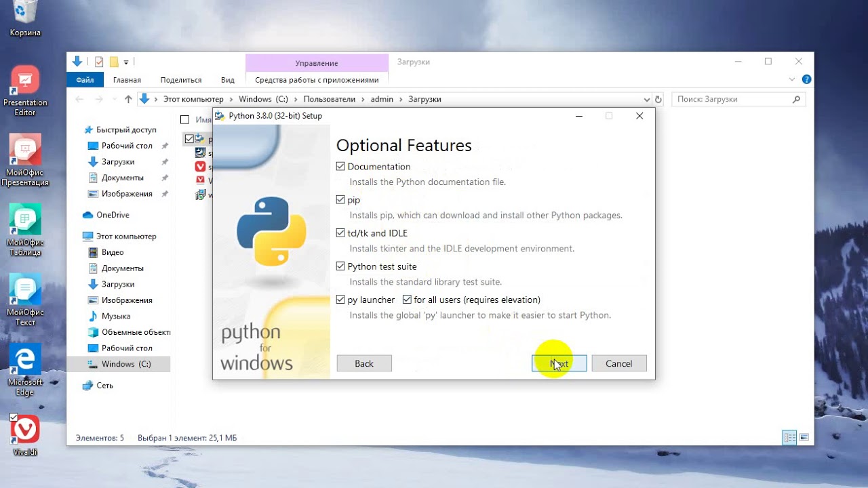Viewport: 868px width, 488px height.
Task: Click the search magnifier icon in Explorer
Action: click(796, 99)
